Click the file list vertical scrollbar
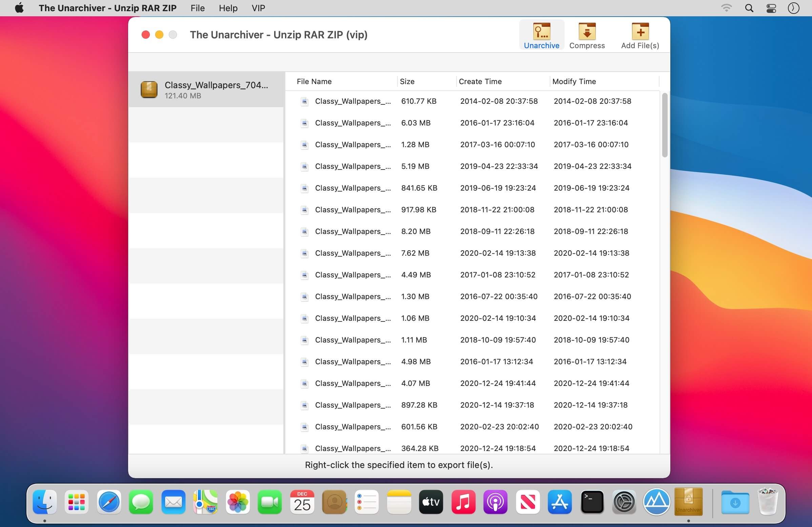The width and height of the screenshot is (812, 527). pos(664,125)
